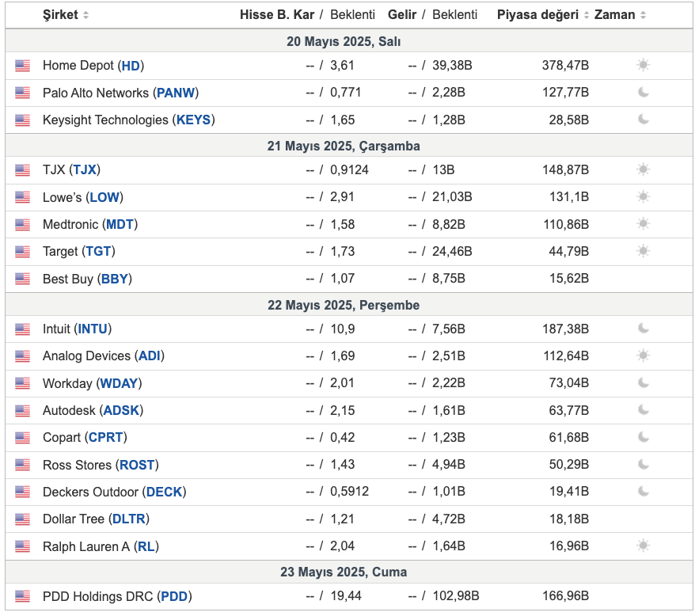
Task: Click the Gelir column header
Action: pos(402,14)
